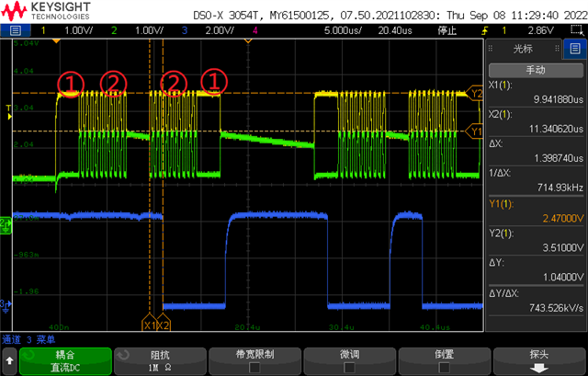This screenshot has height=376, width=588.
Task: Open 耦合 直流DC softkey
Action: click(x=65, y=361)
